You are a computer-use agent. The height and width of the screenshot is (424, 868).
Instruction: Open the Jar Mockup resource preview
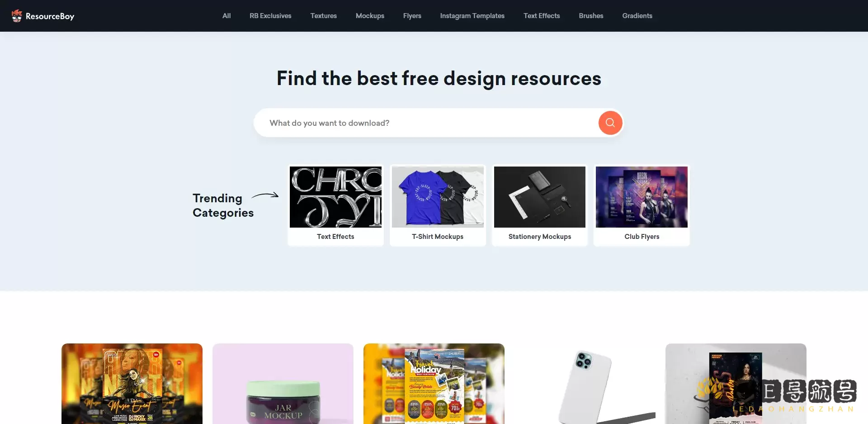(x=283, y=384)
